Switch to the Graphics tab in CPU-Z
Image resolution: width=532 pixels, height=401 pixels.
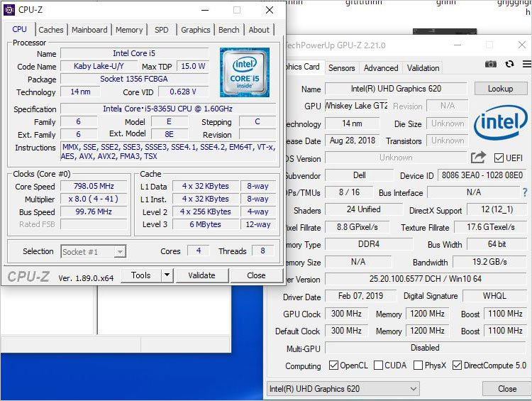click(196, 30)
